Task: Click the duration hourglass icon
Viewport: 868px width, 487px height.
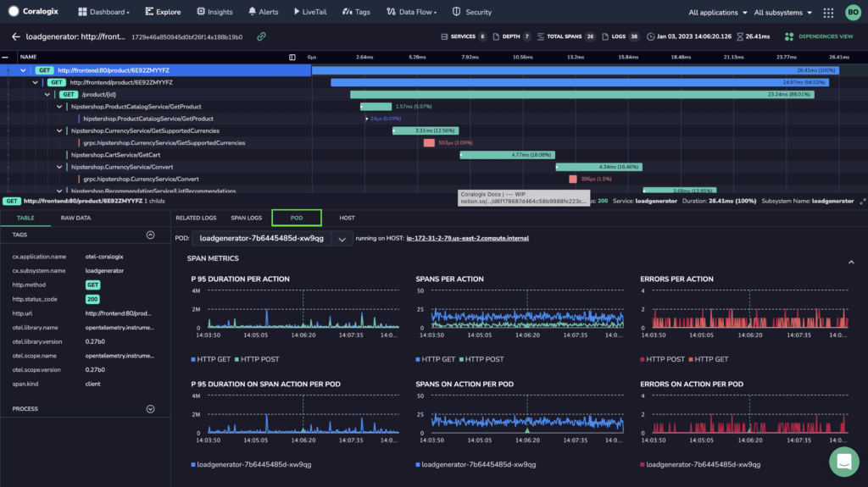Action: [x=739, y=36]
